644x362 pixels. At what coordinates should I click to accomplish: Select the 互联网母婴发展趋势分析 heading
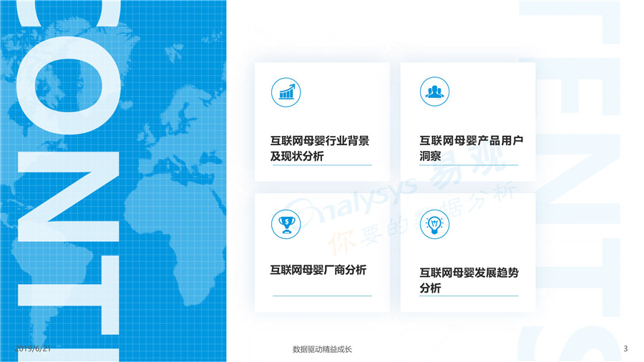tap(468, 280)
